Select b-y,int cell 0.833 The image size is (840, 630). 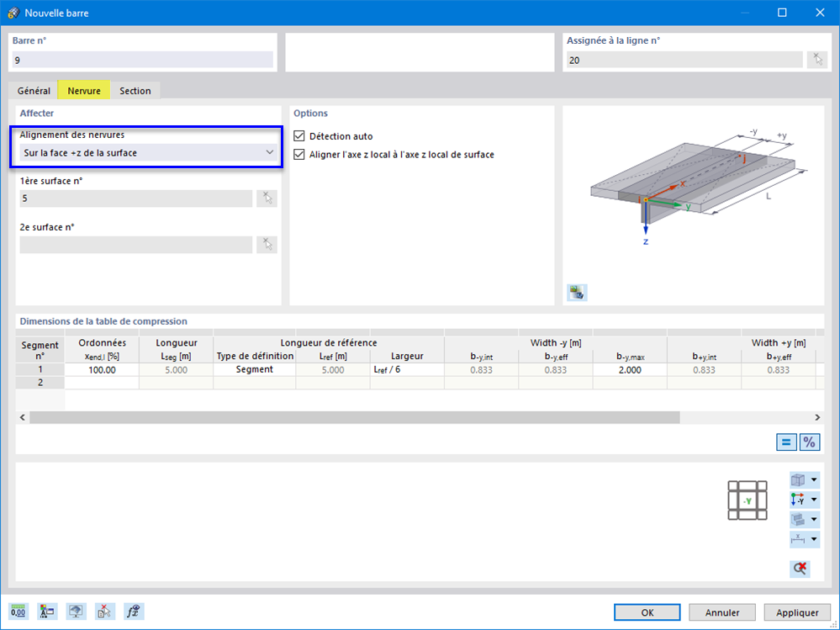click(x=481, y=369)
